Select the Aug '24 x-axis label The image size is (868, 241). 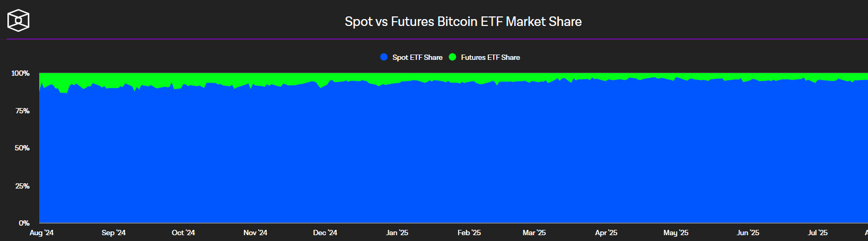pyautogui.click(x=41, y=233)
